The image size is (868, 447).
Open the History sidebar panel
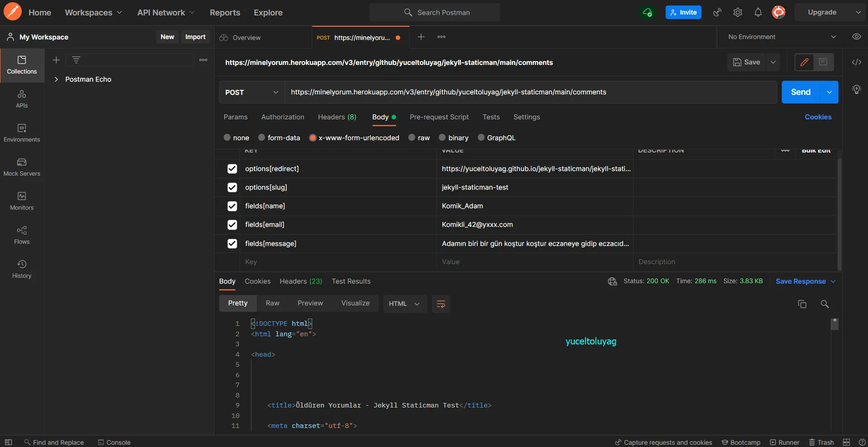22,270
